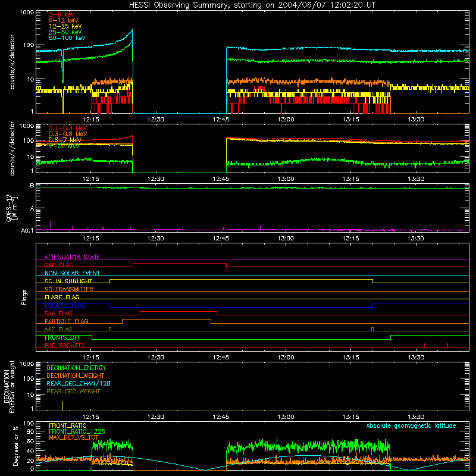Screen dimensions: 476x476
Task: Select the FRONTS_OFF flag label
Action: click(62, 337)
